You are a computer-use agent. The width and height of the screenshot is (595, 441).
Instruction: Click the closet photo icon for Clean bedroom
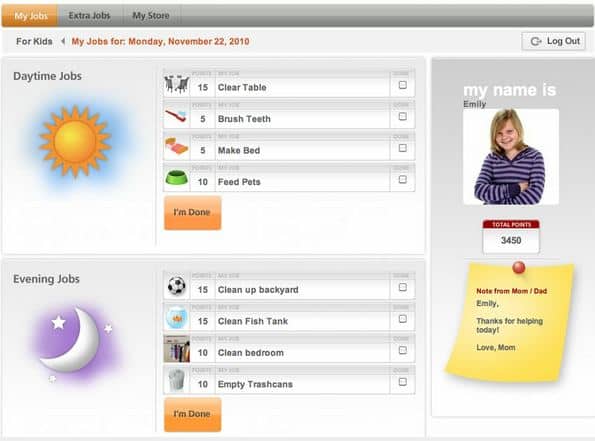[176, 349]
